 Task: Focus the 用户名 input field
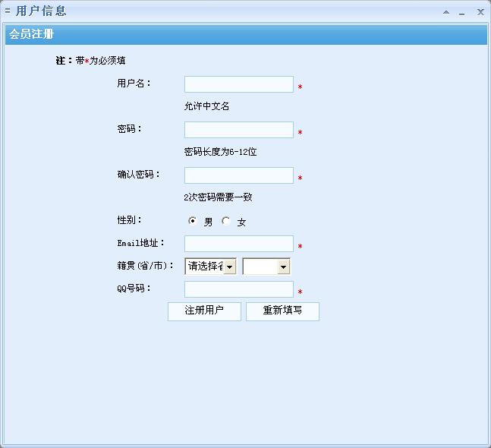tap(238, 84)
